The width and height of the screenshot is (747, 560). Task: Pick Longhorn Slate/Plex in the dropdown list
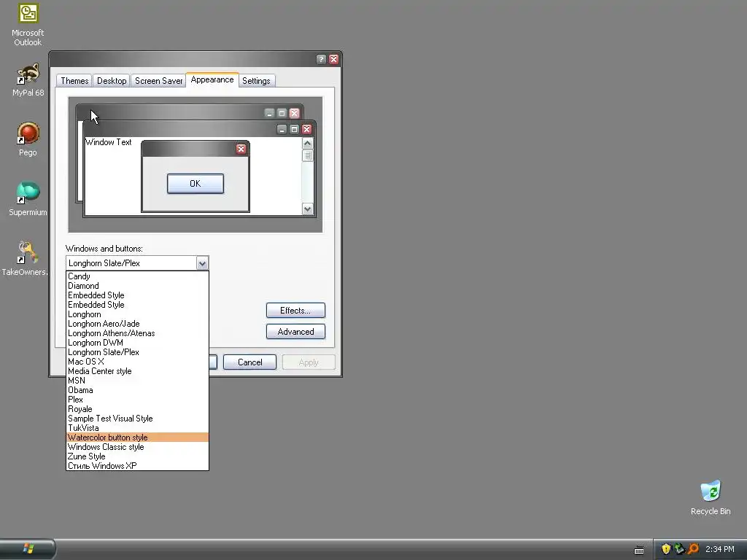(x=137, y=352)
